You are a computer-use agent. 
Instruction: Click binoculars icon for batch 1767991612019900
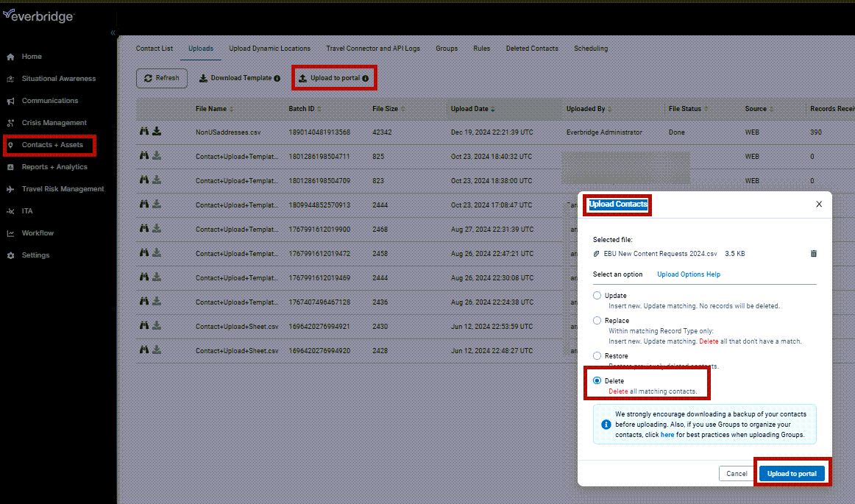tap(144, 228)
